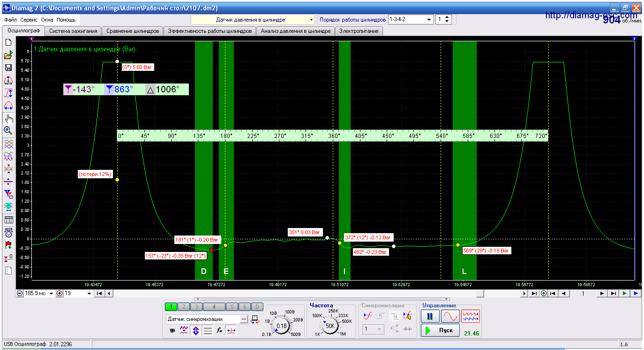Switch to Сравнение цилиндров tab

point(133,31)
